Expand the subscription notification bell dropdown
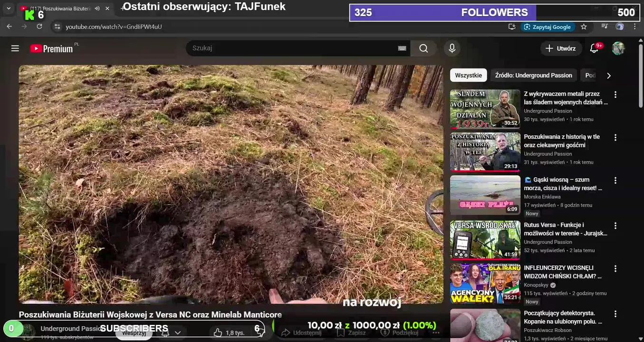The width and height of the screenshot is (644, 342). pyautogui.click(x=171, y=332)
